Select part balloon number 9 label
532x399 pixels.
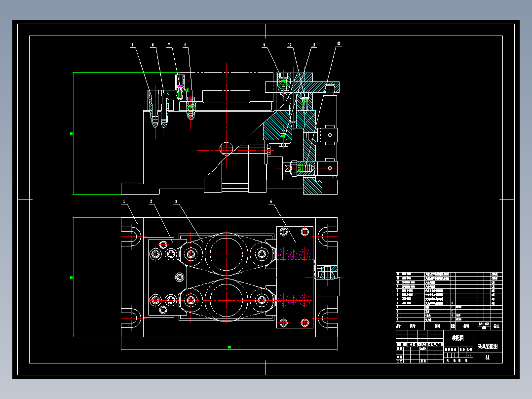(264, 45)
